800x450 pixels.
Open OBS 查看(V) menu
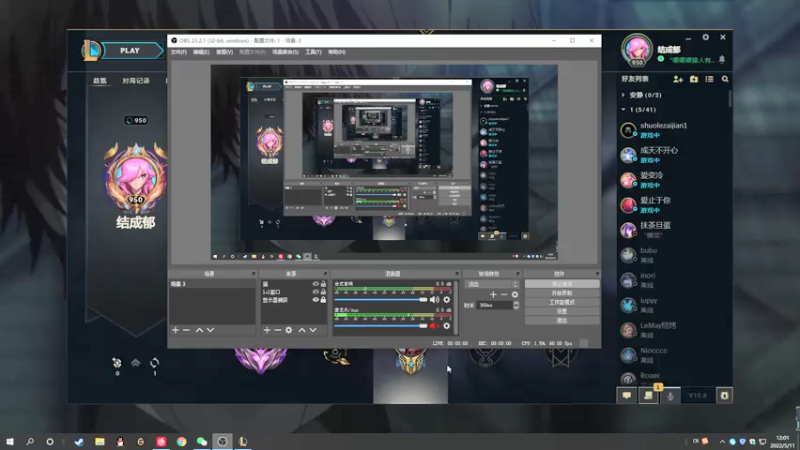click(224, 52)
